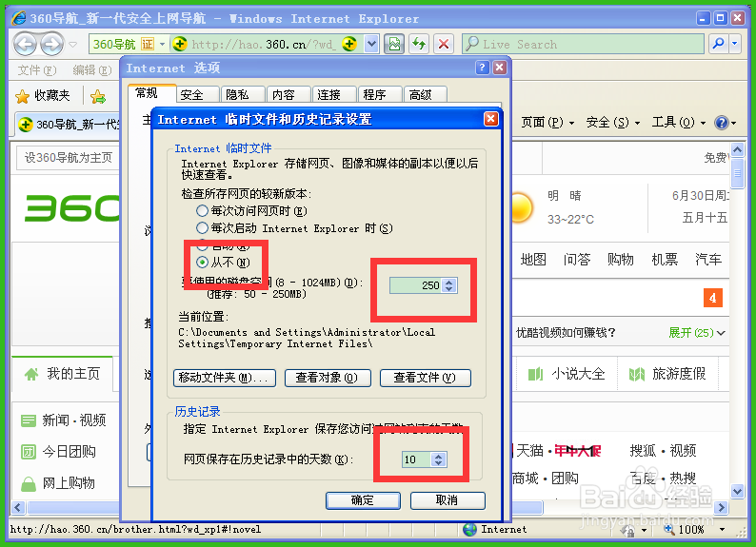
Task: Click the 设360导航为主页 button
Action: click(x=68, y=158)
